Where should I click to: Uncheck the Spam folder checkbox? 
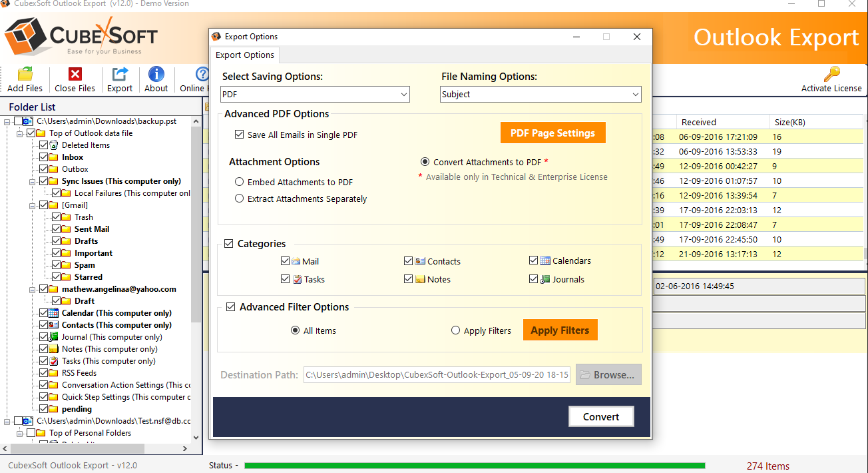point(57,265)
